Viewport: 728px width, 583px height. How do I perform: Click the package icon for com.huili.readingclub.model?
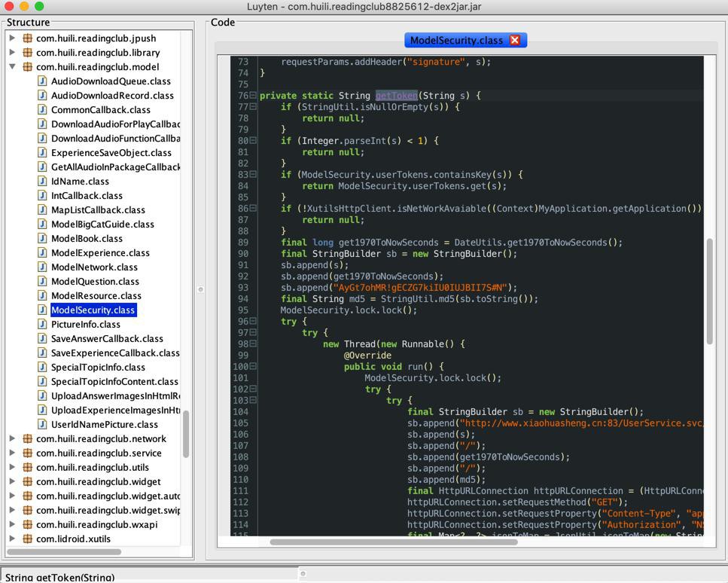(x=28, y=67)
